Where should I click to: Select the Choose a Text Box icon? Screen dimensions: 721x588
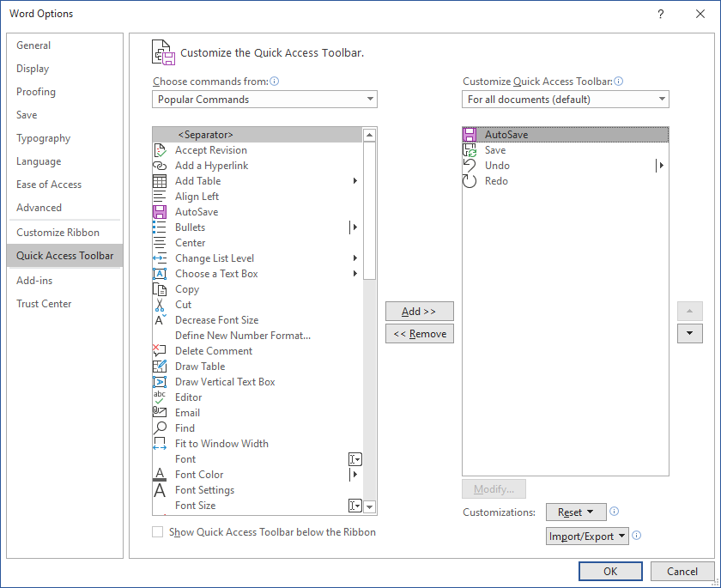160,274
